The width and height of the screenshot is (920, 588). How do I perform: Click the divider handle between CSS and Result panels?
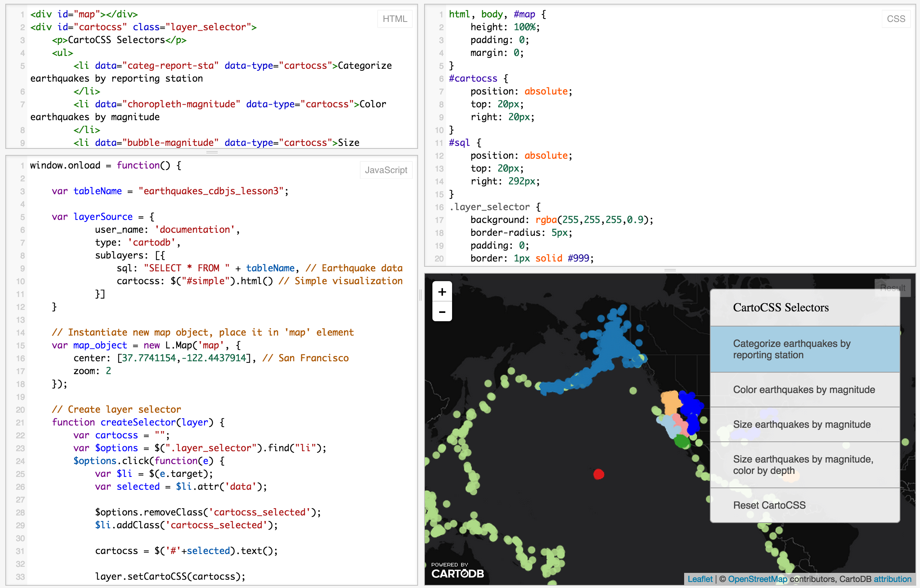point(670,270)
